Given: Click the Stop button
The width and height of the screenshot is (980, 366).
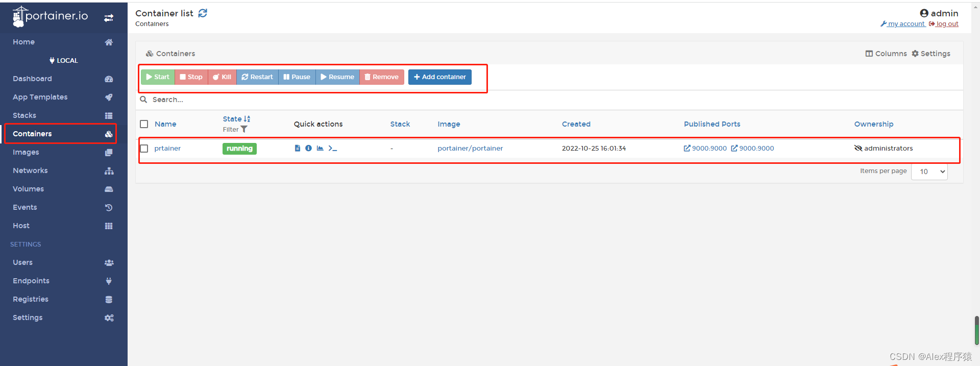Looking at the screenshot, I should [191, 77].
